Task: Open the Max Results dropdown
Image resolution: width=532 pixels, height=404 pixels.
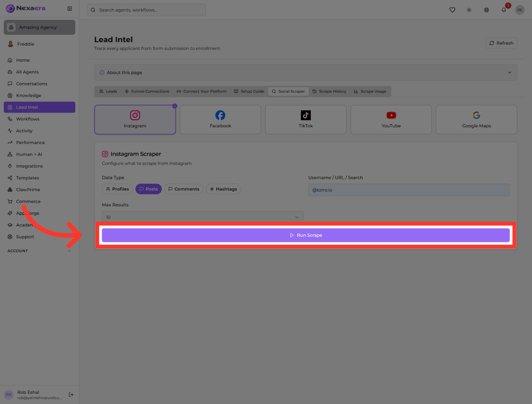Action: (202, 217)
